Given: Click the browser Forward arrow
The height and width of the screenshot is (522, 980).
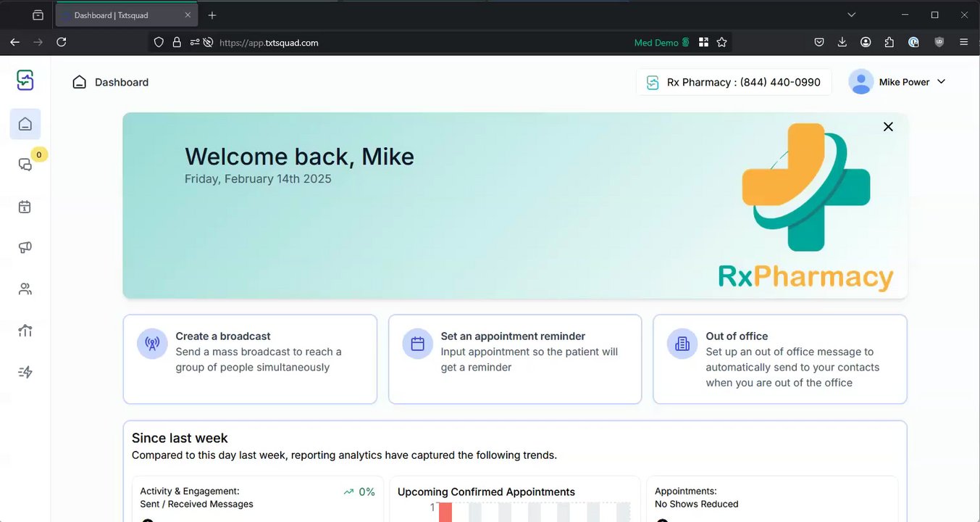Looking at the screenshot, I should coord(38,42).
